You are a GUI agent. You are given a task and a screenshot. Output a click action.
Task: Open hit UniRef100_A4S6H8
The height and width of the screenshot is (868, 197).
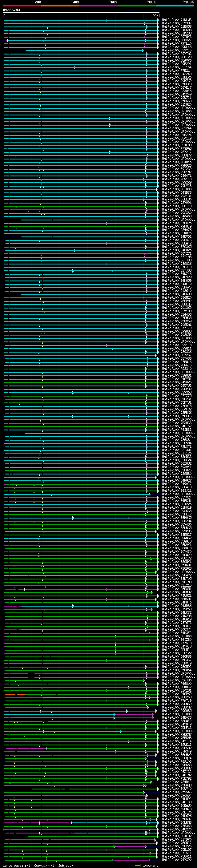[177, 30]
